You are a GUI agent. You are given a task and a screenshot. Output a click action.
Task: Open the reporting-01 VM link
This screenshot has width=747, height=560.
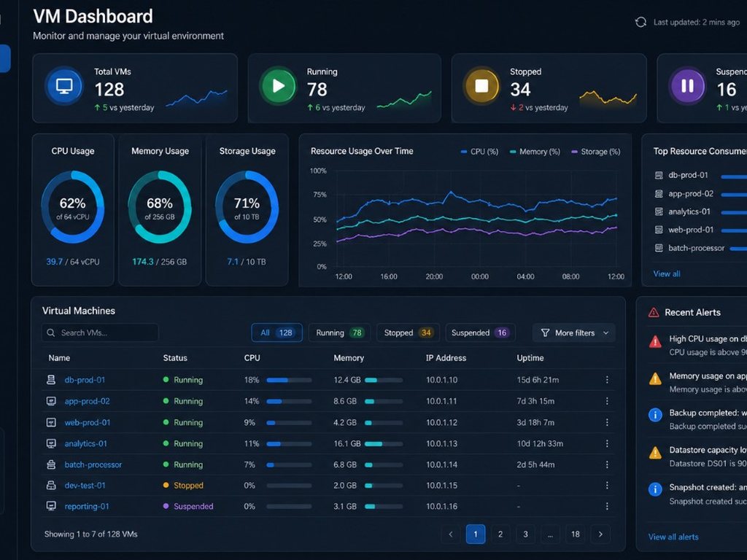(87, 506)
